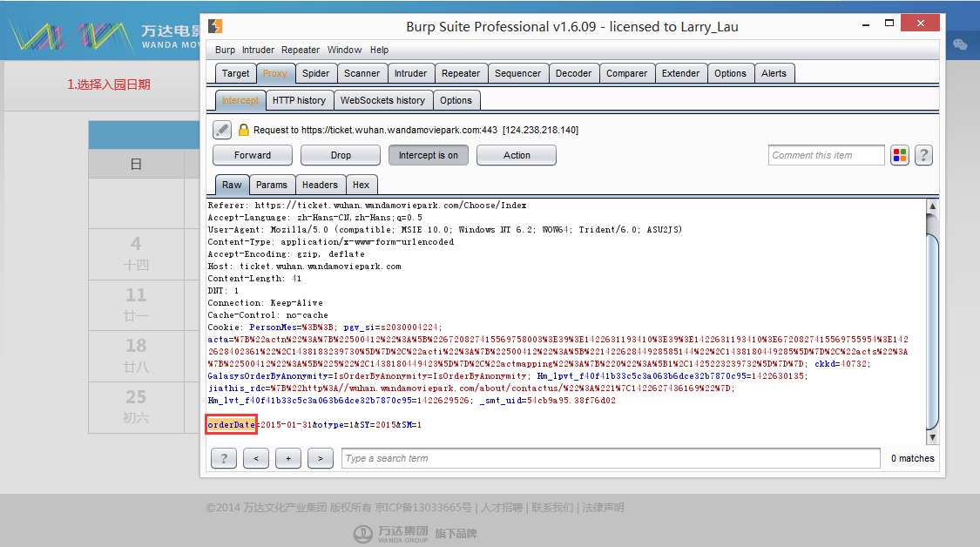The width and height of the screenshot is (980, 547).
Task: Open the Action dropdown button
Action: 517,155
